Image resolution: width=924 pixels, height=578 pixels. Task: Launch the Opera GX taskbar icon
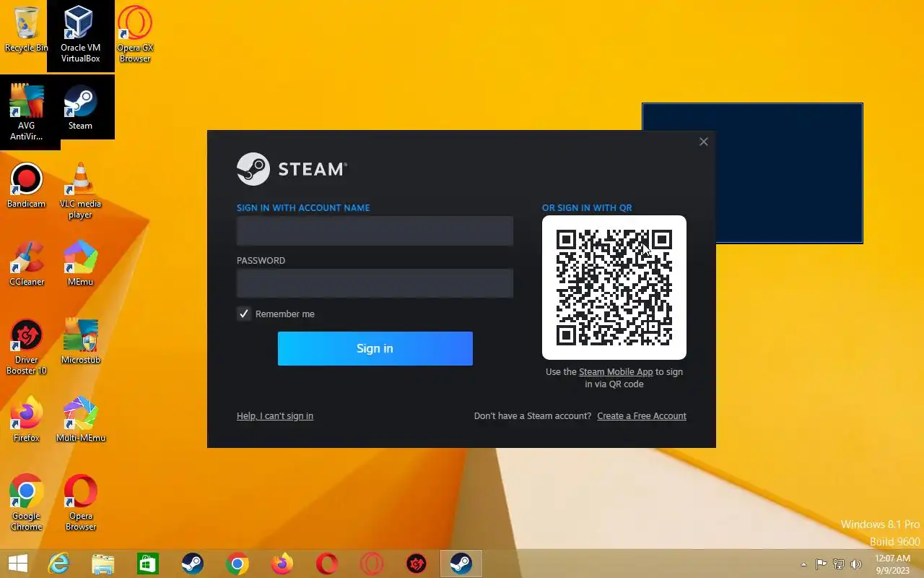click(372, 564)
